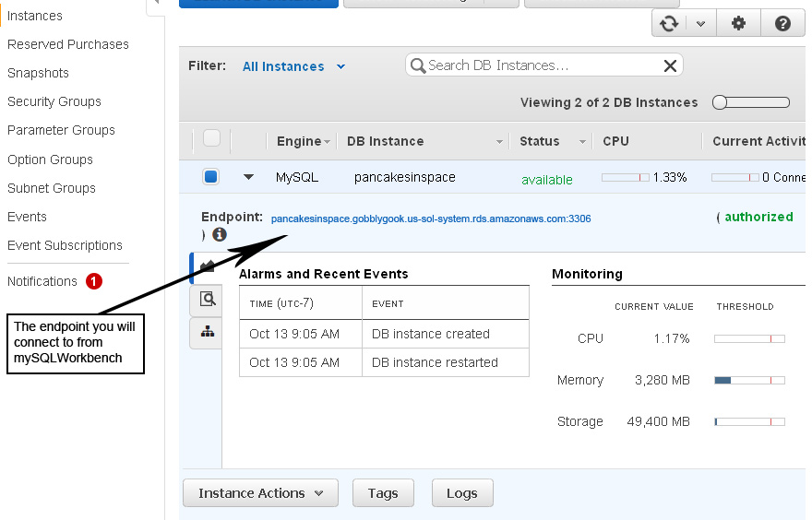Open Notifications in the sidebar
812x520 pixels.
pos(42,281)
